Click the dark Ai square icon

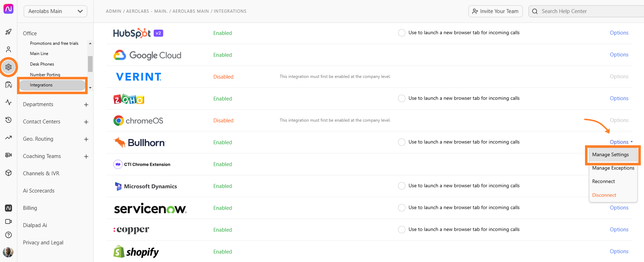pyautogui.click(x=8, y=208)
